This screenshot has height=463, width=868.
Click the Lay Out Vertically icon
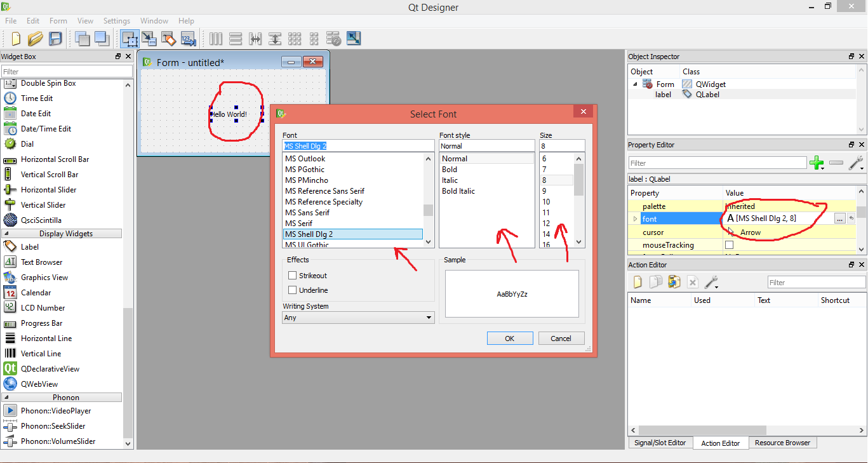coord(236,39)
